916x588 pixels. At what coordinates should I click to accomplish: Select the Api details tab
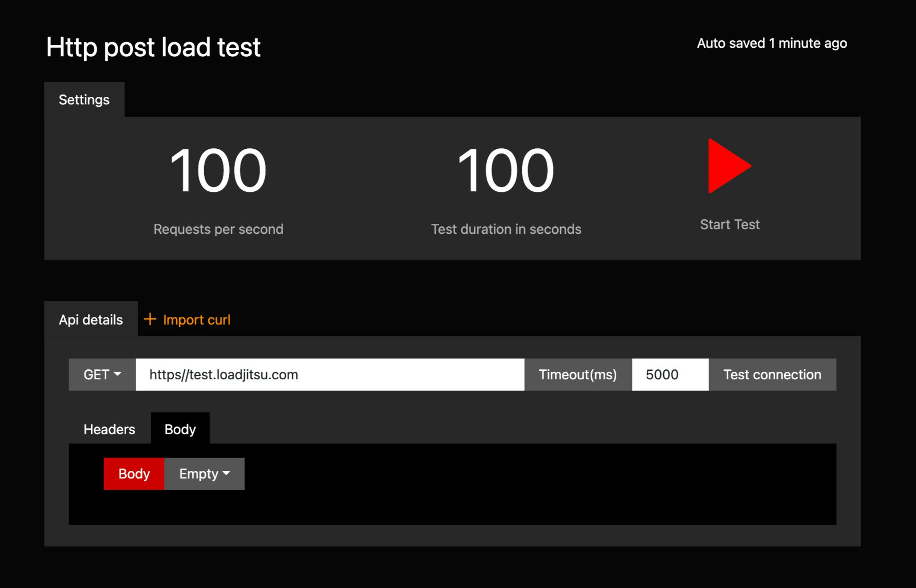click(x=91, y=320)
